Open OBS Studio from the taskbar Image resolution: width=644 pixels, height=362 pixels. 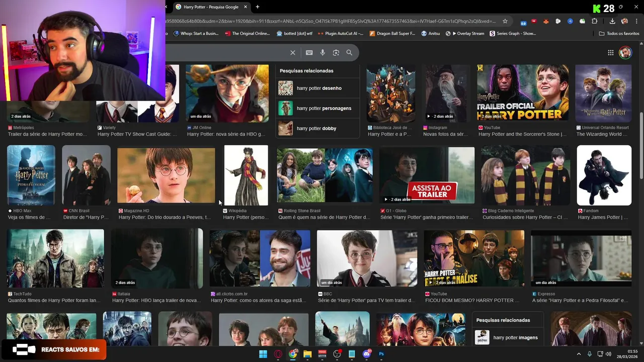point(337,354)
